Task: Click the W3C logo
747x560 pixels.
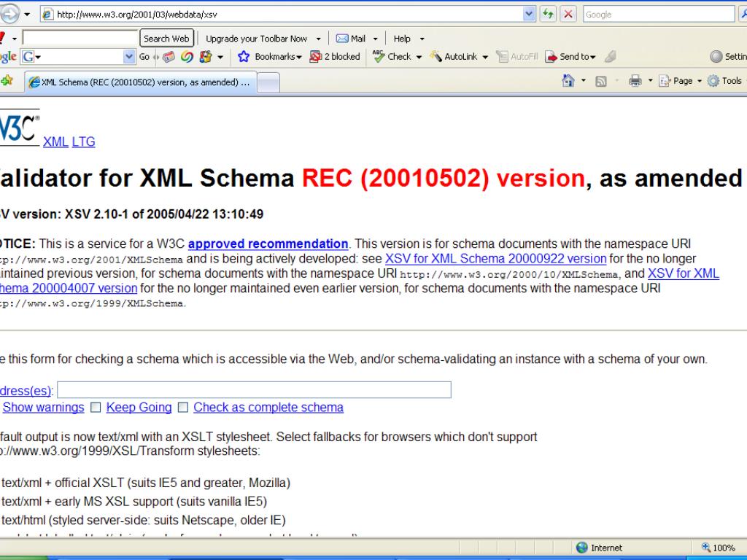Action: pyautogui.click(x=19, y=127)
